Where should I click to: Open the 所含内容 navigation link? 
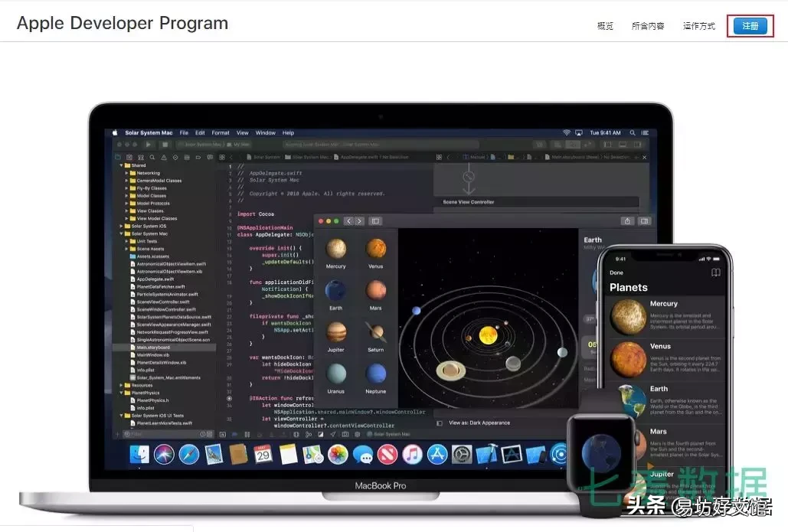(648, 26)
